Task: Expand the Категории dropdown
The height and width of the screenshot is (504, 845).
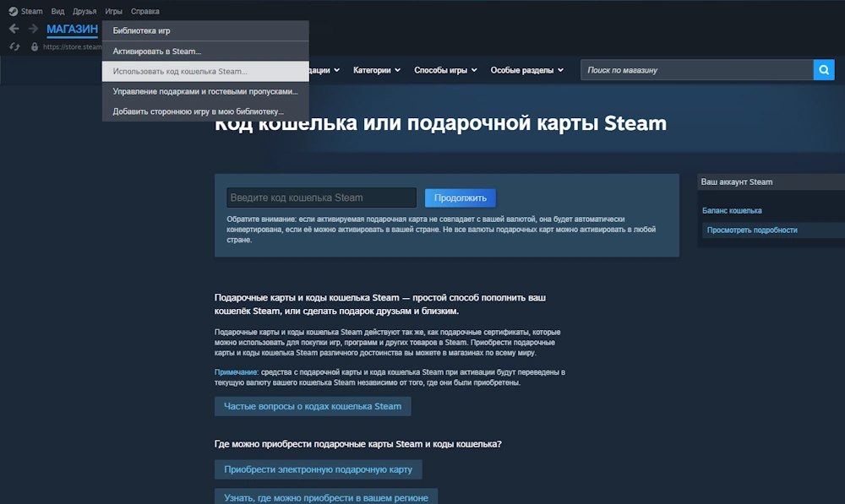Action: point(377,70)
